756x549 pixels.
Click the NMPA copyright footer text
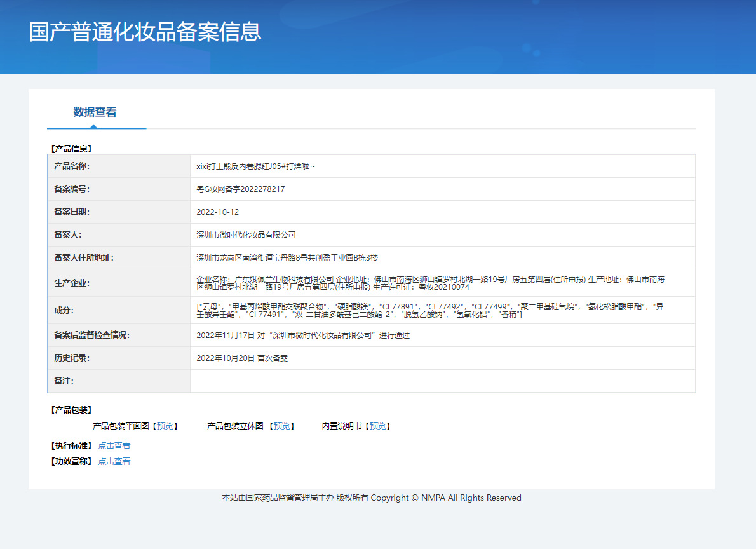click(371, 498)
